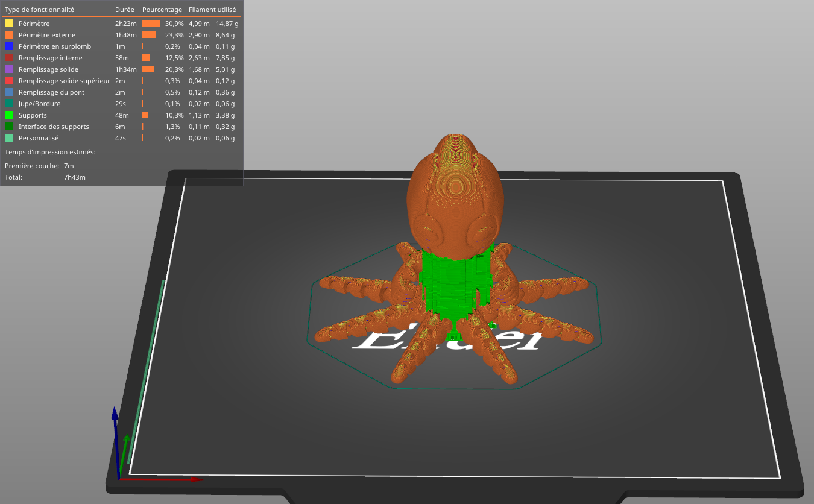Click the purple Remplissage solide swatch

[9, 69]
